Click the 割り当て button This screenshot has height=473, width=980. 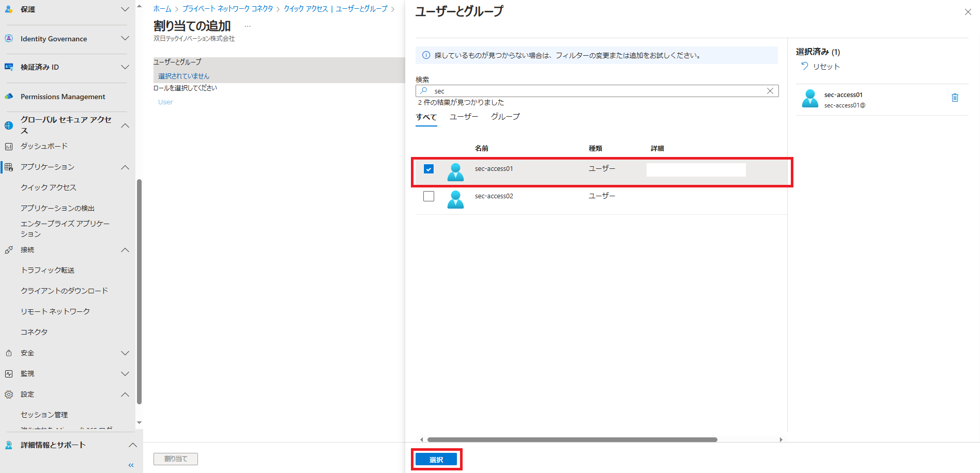[x=176, y=459]
